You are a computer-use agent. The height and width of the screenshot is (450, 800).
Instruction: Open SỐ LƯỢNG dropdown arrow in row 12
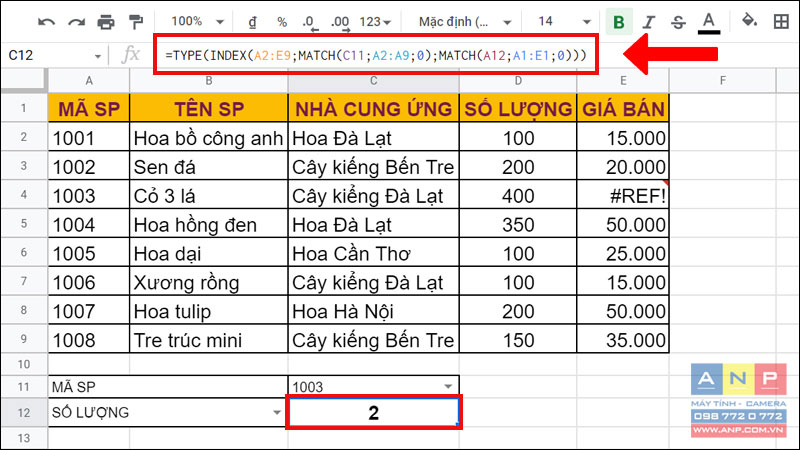[277, 412]
